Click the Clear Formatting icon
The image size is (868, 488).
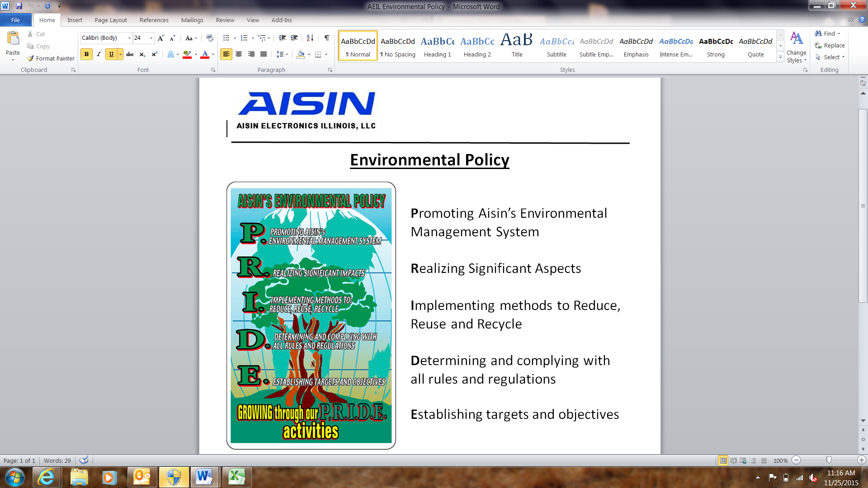click(x=209, y=38)
